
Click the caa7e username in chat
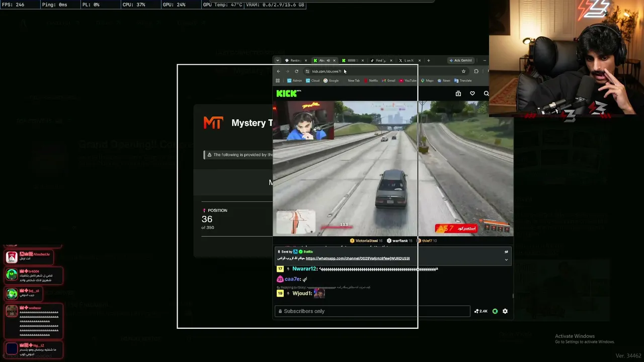[292, 279]
